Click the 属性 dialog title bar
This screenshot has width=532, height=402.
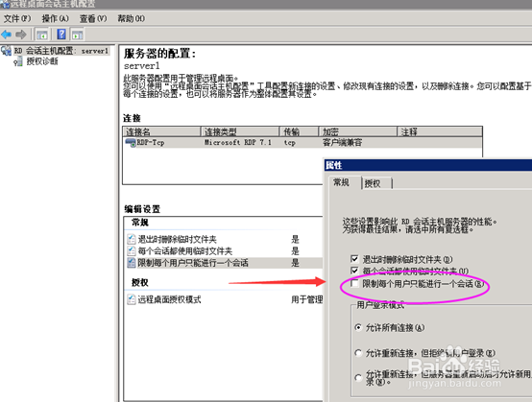click(428, 165)
